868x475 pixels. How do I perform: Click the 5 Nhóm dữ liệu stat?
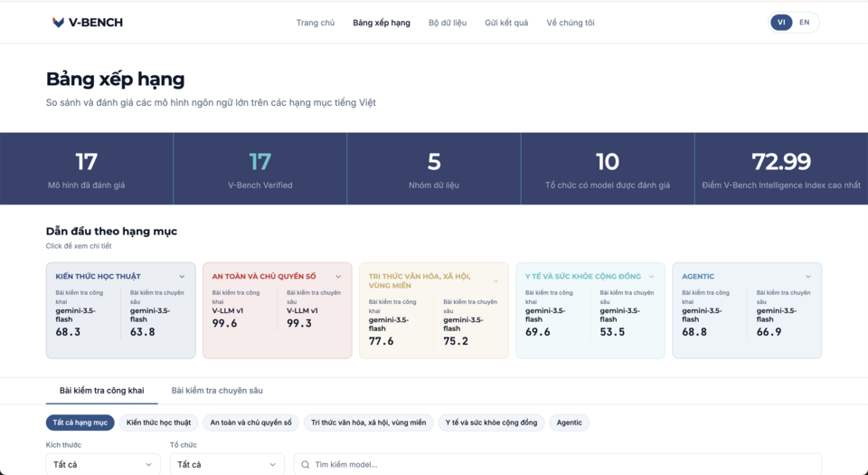(434, 168)
